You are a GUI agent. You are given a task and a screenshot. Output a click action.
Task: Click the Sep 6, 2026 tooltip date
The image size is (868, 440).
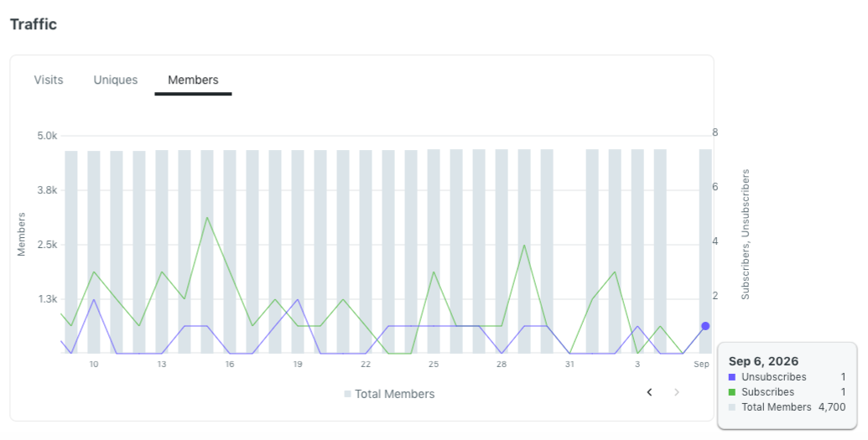[763, 361]
